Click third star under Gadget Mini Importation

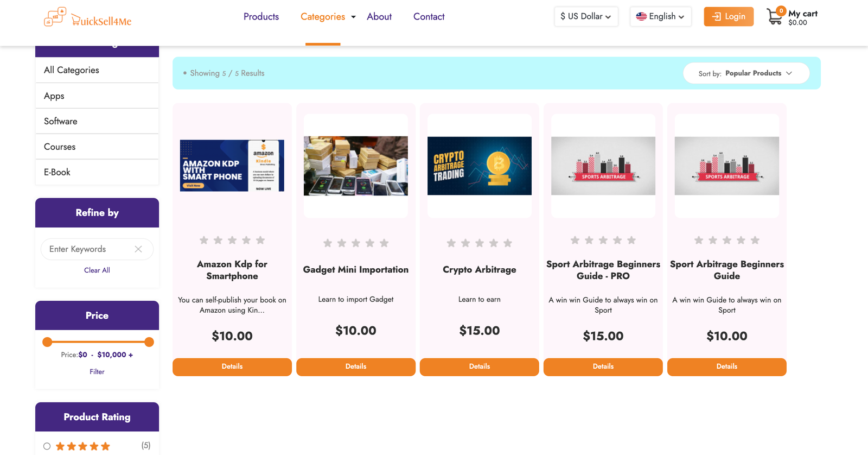pyautogui.click(x=356, y=243)
